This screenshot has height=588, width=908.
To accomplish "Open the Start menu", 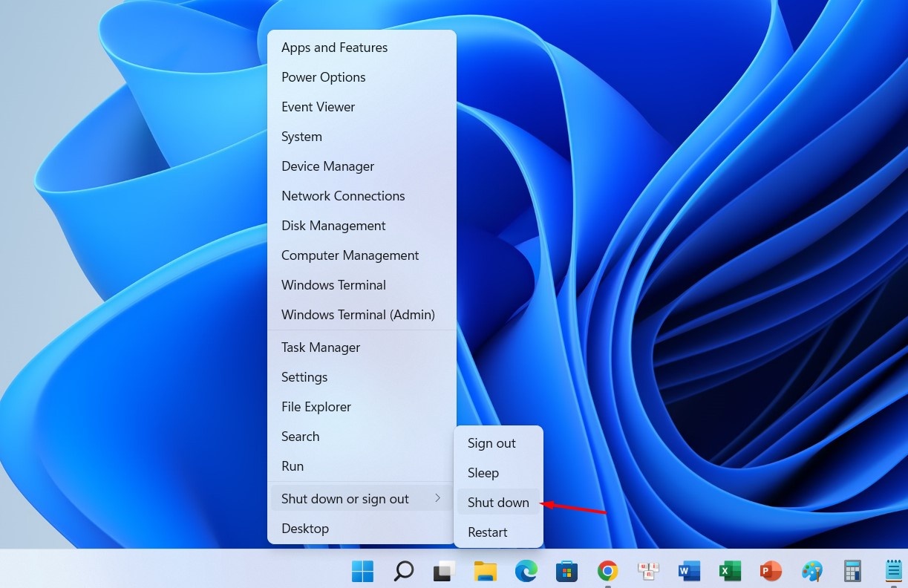I will click(362, 571).
